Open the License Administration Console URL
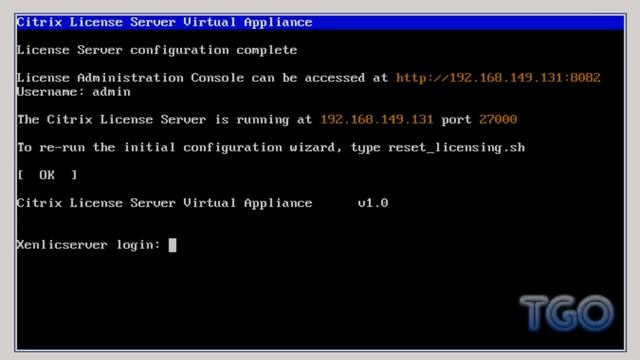The image size is (640, 360). [x=498, y=78]
